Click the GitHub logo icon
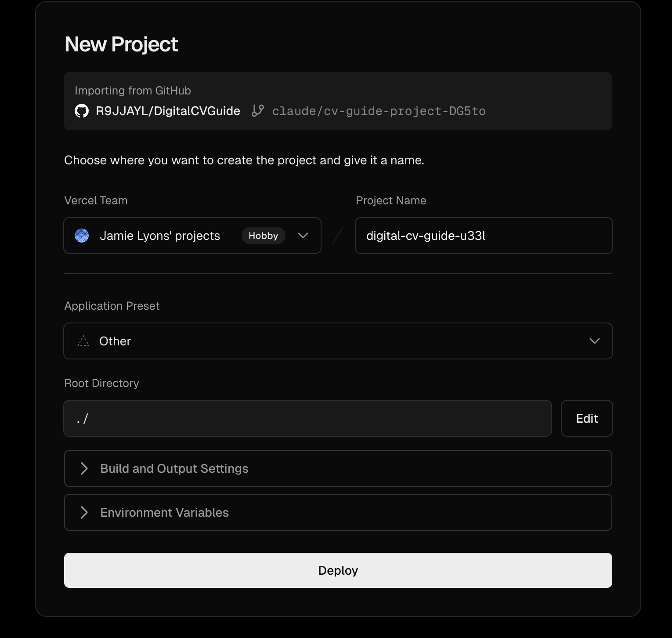The image size is (672, 638). click(x=82, y=111)
